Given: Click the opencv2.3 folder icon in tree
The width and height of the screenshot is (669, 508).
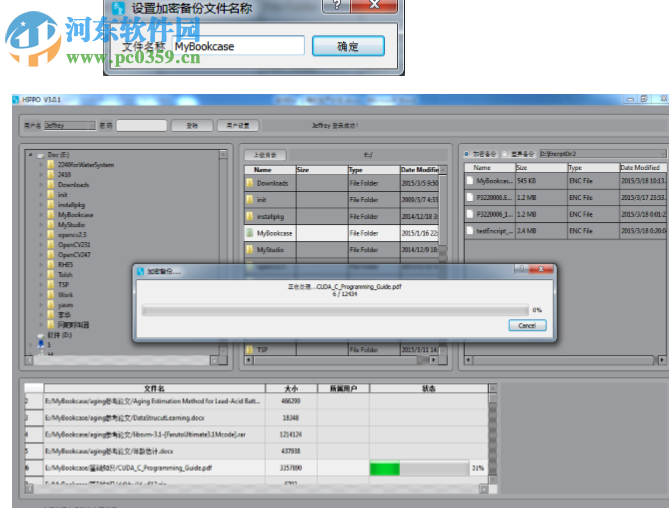Looking at the screenshot, I should pos(51,235).
